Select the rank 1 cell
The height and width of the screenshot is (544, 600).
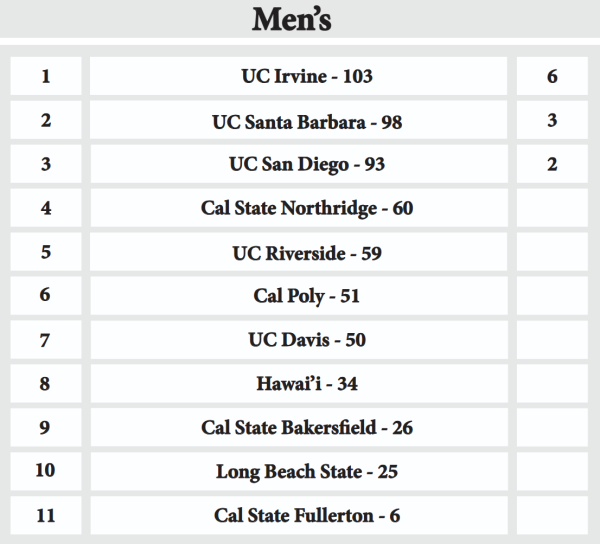click(x=46, y=77)
